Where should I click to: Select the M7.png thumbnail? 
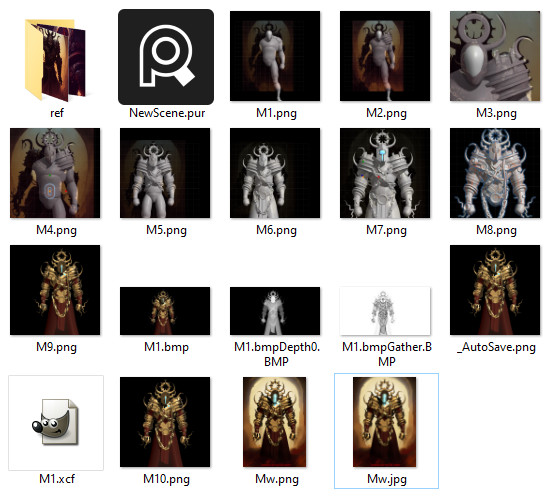tap(385, 173)
